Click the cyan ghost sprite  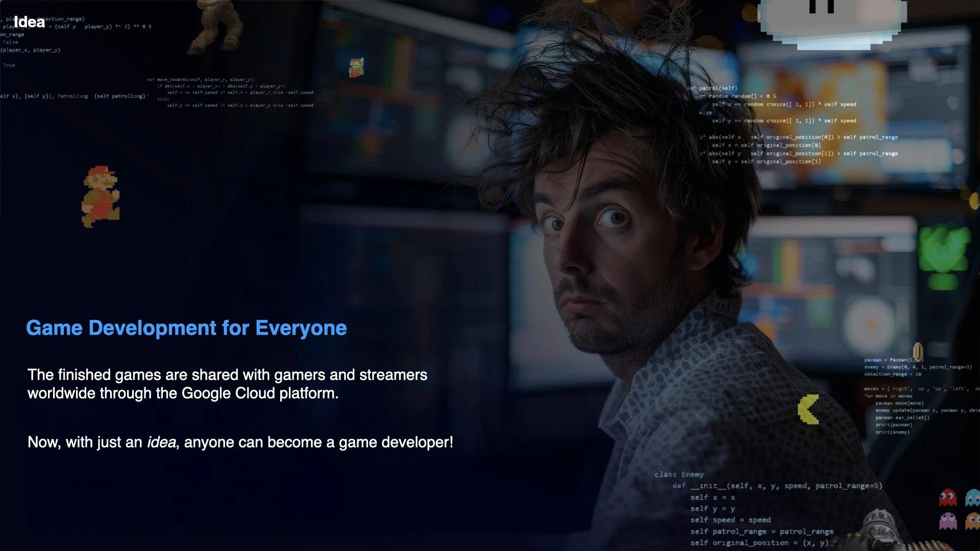pyautogui.click(x=972, y=497)
